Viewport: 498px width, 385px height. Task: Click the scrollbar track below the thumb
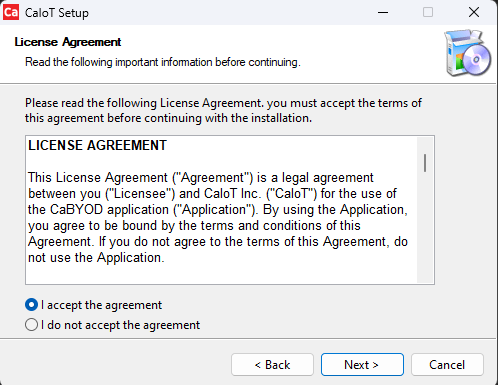[x=425, y=227]
